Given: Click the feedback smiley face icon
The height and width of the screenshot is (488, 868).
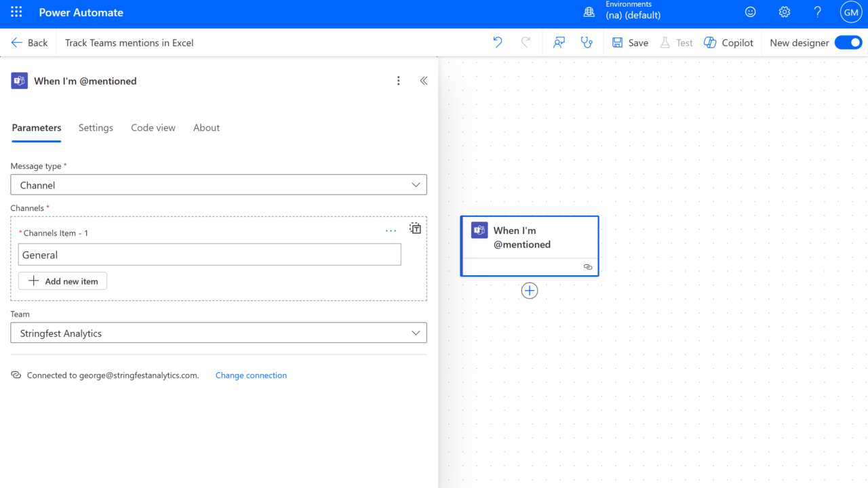Looking at the screenshot, I should point(751,12).
